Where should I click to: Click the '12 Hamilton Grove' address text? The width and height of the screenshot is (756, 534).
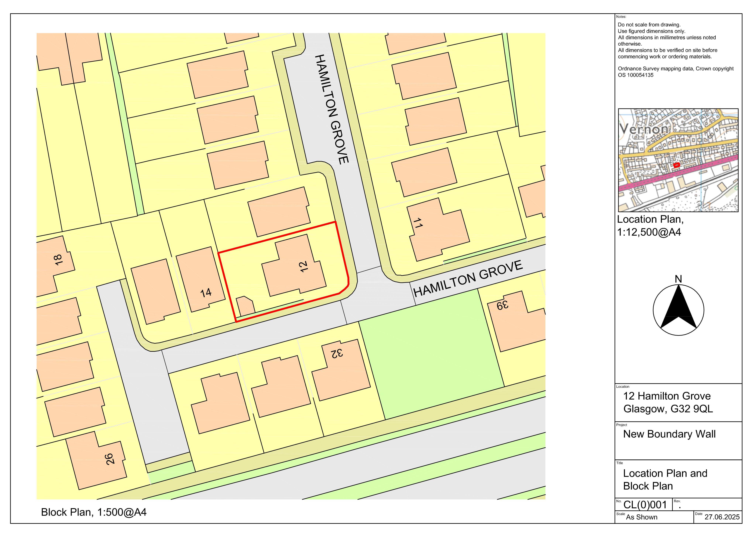click(667, 396)
